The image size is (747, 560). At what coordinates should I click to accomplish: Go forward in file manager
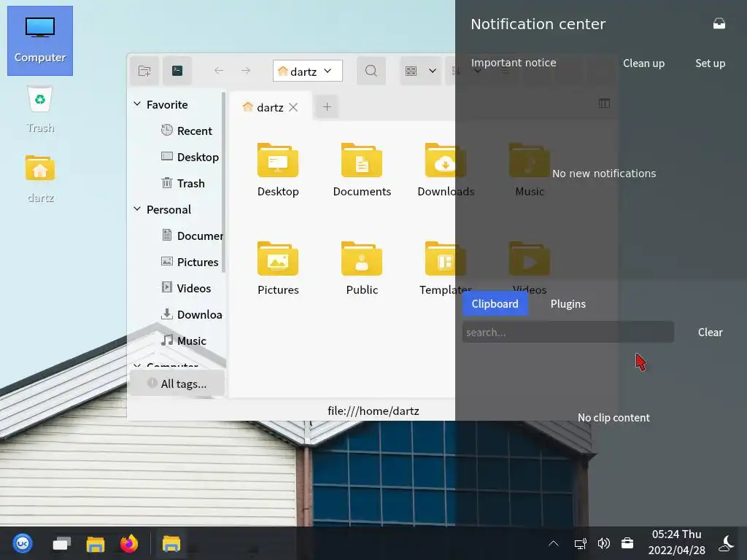pos(246,71)
